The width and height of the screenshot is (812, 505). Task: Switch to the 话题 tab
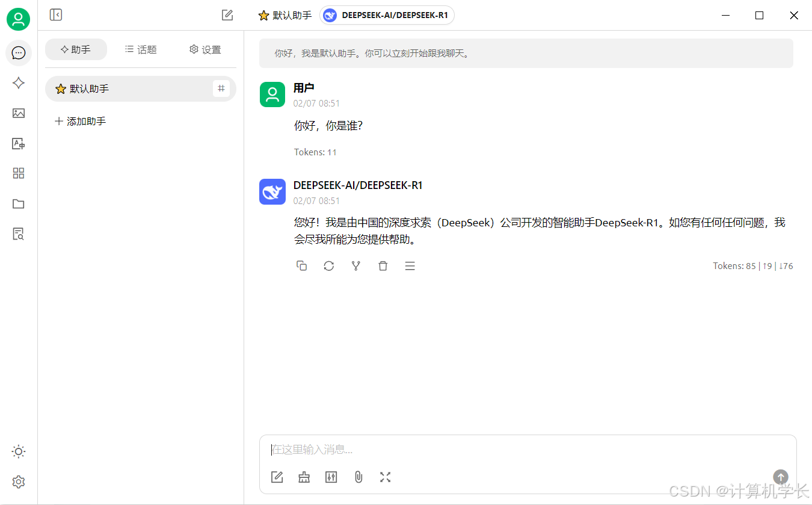[141, 49]
